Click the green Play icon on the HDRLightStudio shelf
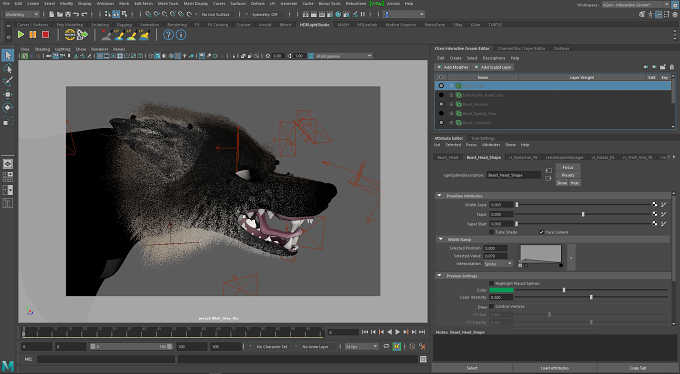The height and width of the screenshot is (374, 680). tap(20, 34)
